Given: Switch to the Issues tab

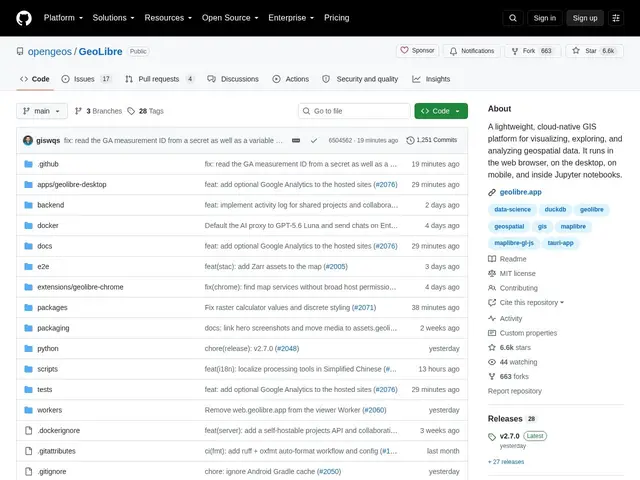Looking at the screenshot, I should pos(87,79).
